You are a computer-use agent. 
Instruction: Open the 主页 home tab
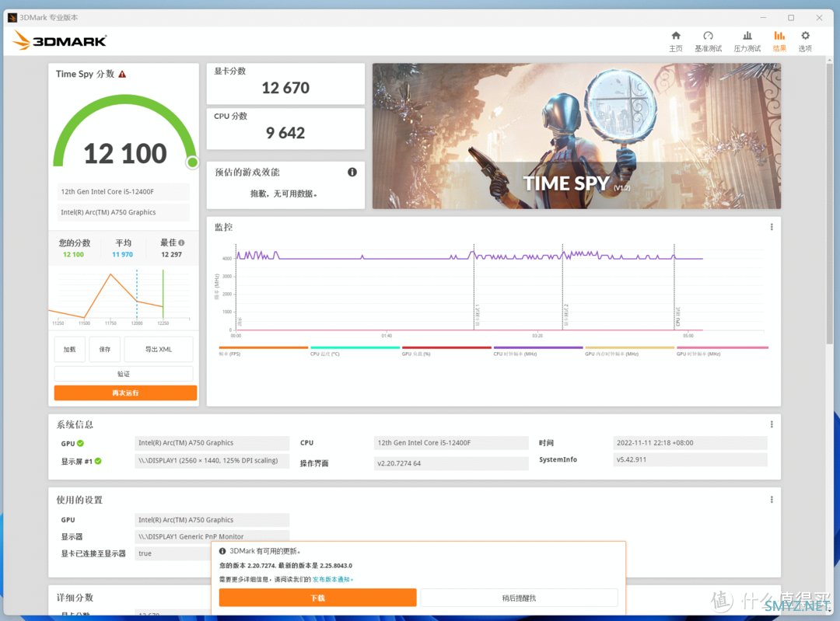(676, 41)
